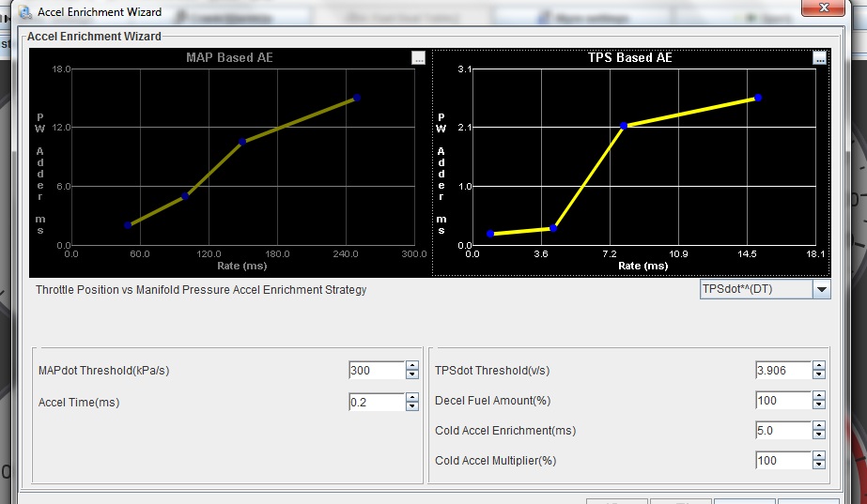The height and width of the screenshot is (504, 867).
Task: Click the TPSdot Threshold(v/s) label
Action: click(x=492, y=371)
